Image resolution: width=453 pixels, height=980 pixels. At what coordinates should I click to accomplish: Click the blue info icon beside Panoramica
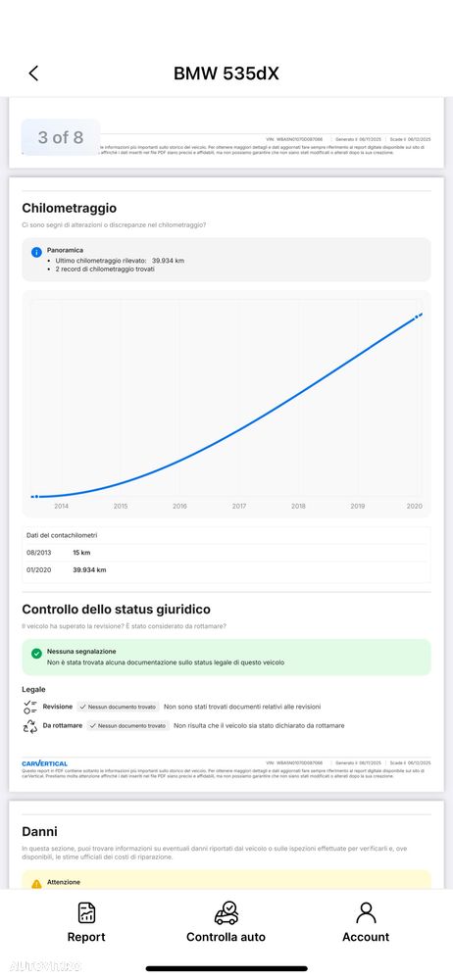[x=36, y=253]
